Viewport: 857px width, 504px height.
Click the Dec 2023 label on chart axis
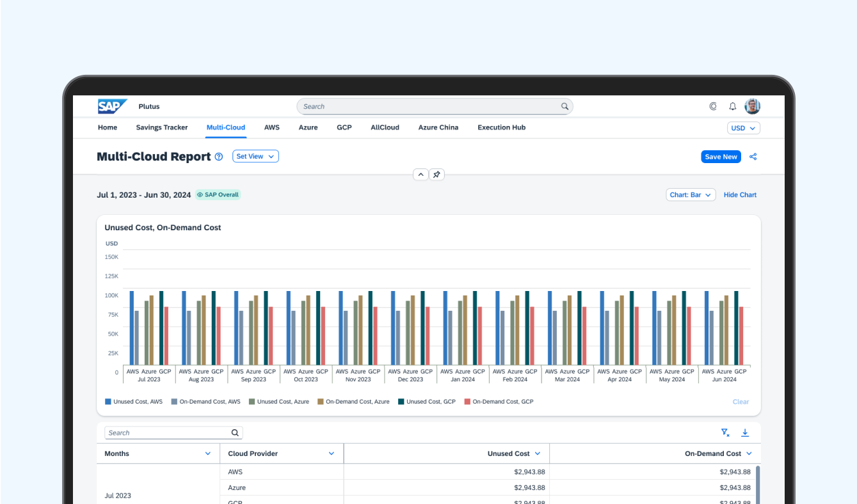tap(410, 379)
